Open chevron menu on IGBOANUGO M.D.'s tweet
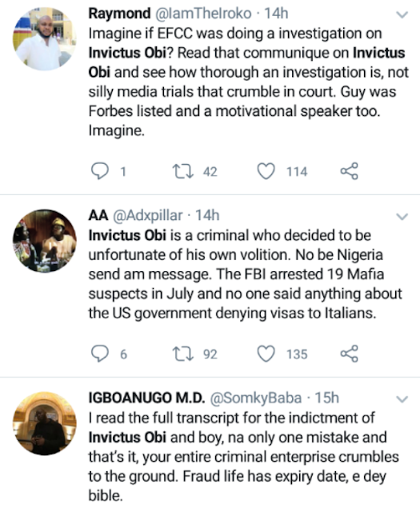The width and height of the screenshot is (420, 512). [x=402, y=399]
